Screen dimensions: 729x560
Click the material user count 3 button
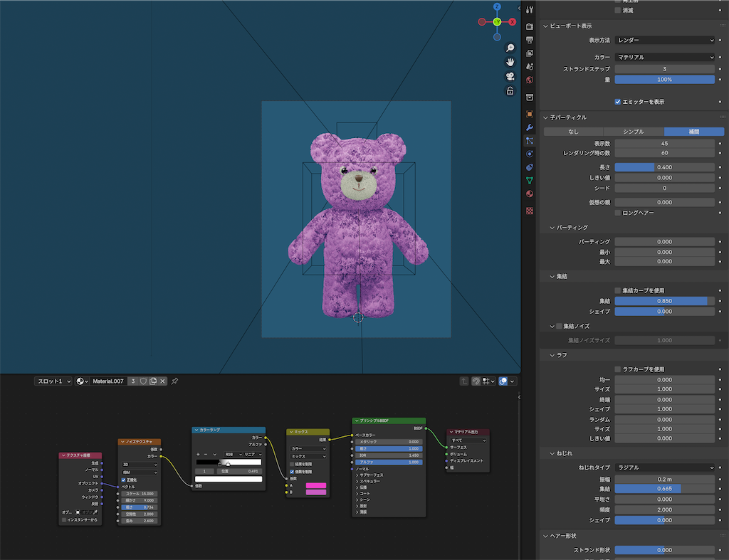133,381
